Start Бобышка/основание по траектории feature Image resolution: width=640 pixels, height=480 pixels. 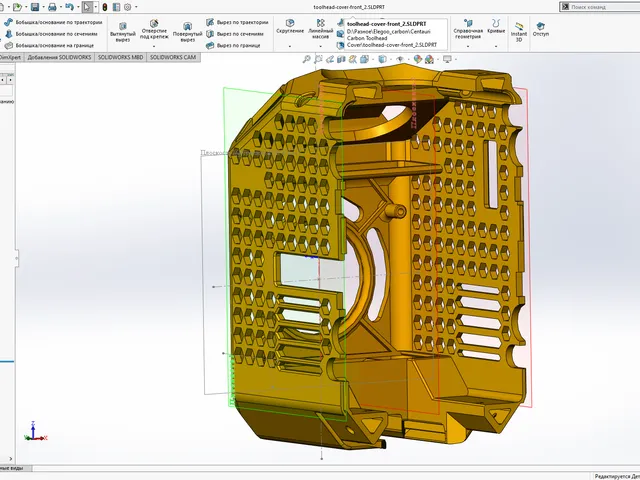(53, 22)
